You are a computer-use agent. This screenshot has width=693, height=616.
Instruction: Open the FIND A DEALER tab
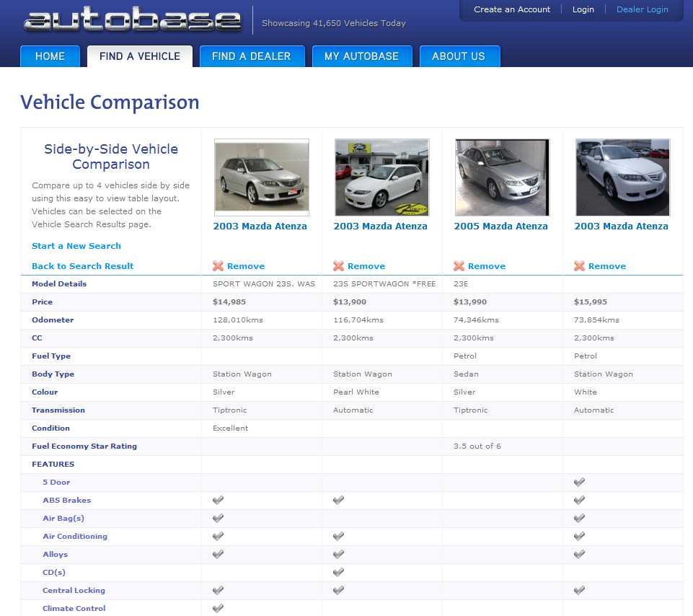(x=252, y=56)
